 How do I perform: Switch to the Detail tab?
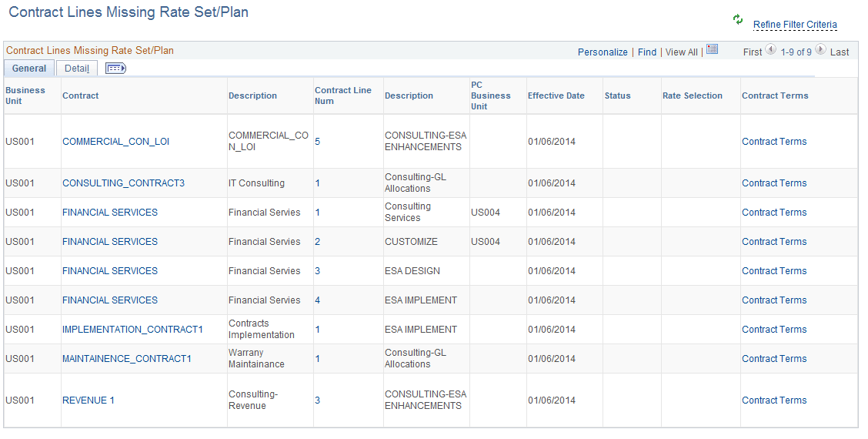[77, 69]
